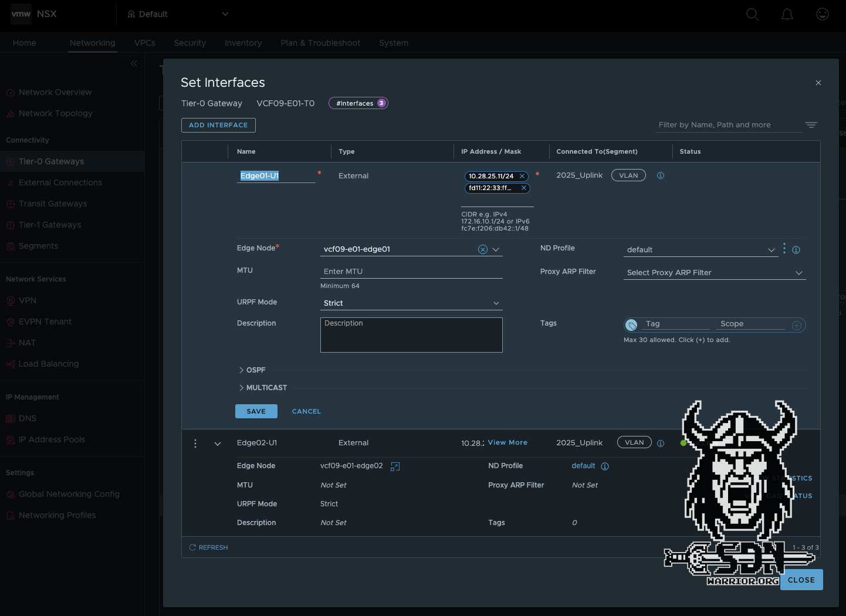Switch to the Security tab
The height and width of the screenshot is (616, 846).
click(189, 43)
